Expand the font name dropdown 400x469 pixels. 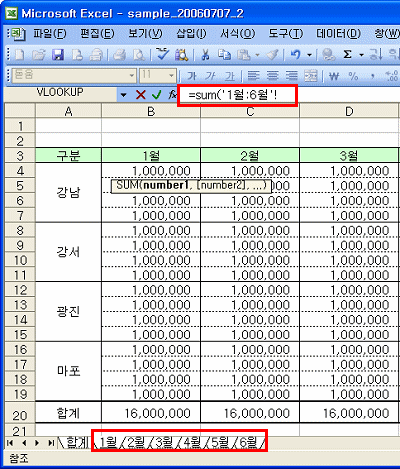(x=132, y=76)
